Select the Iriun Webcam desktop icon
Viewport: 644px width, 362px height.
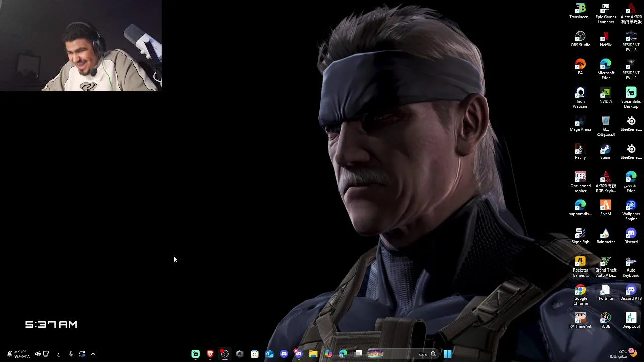[x=580, y=98]
